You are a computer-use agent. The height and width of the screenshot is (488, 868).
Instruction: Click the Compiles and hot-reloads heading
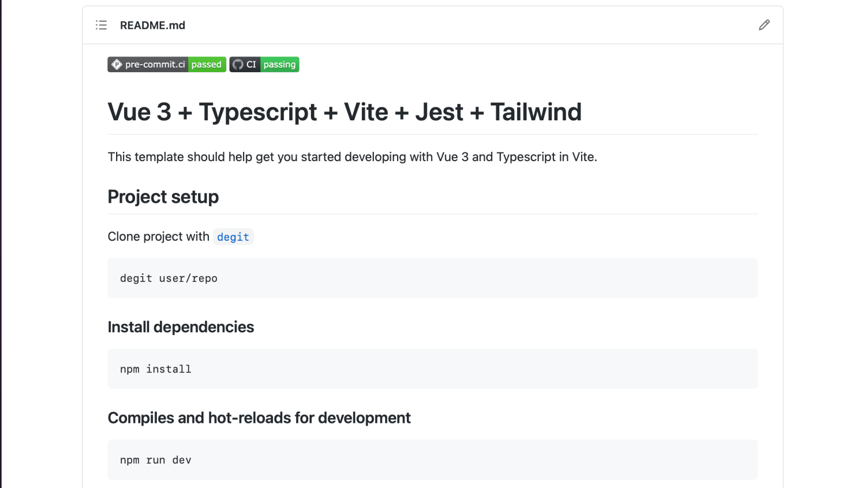click(x=259, y=418)
